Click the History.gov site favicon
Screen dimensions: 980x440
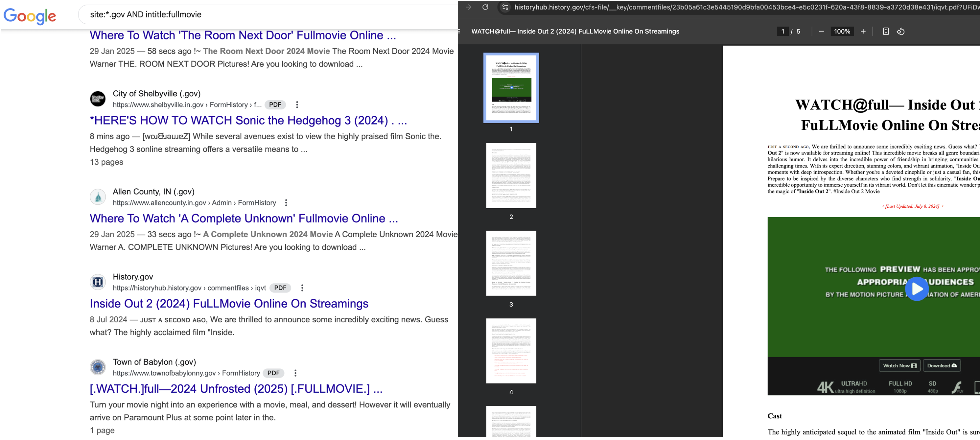98,282
